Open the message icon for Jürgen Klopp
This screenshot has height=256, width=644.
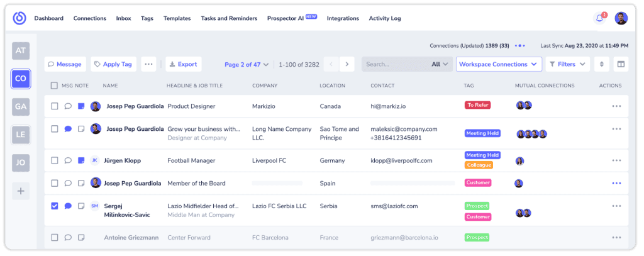(68, 160)
